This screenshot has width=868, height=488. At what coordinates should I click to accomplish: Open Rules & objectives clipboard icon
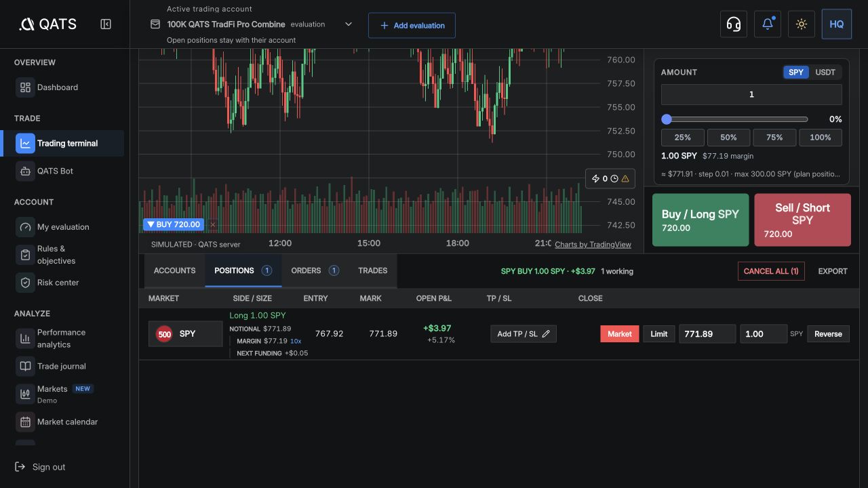point(25,255)
